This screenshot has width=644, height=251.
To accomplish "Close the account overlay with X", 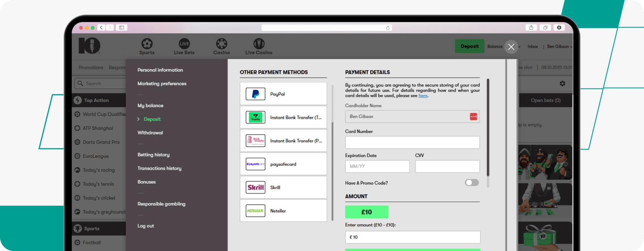I will pyautogui.click(x=511, y=47).
